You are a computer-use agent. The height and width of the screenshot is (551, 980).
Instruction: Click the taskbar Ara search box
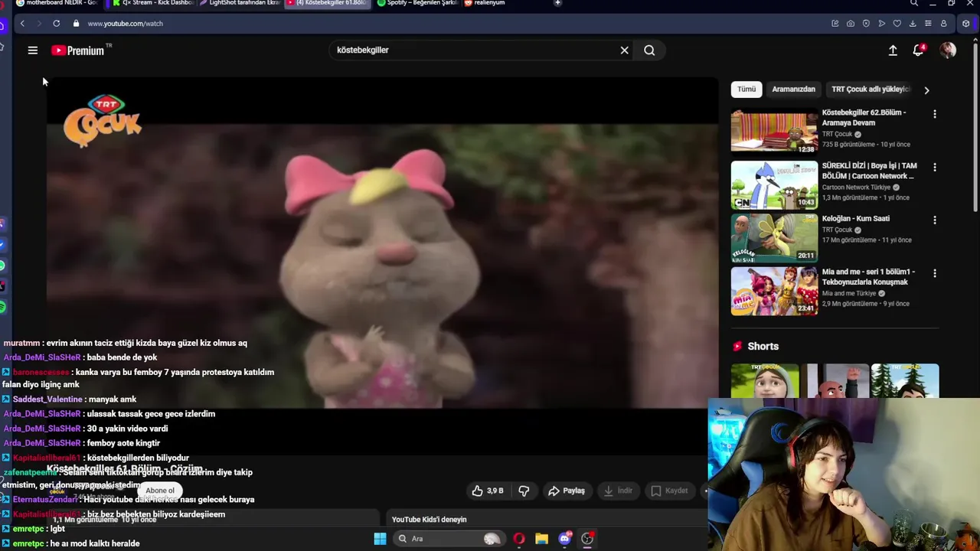pos(449,539)
